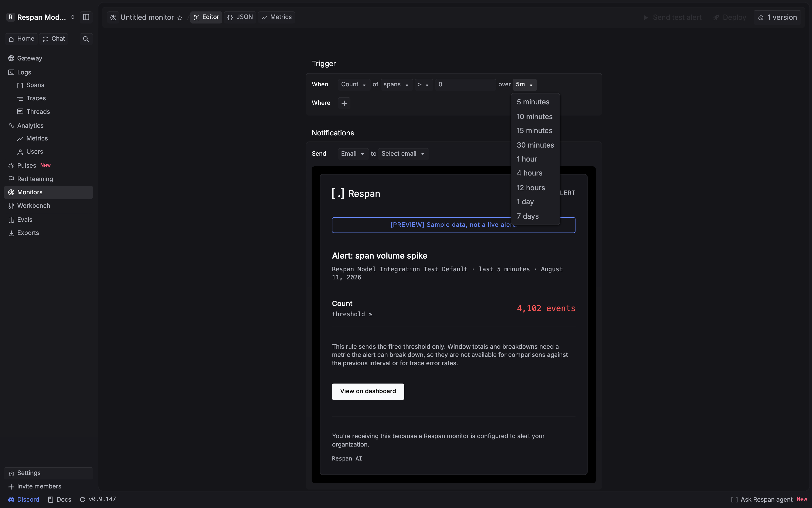Open Workbench in the sidebar
This screenshot has height=508, width=812.
click(x=48, y=206)
